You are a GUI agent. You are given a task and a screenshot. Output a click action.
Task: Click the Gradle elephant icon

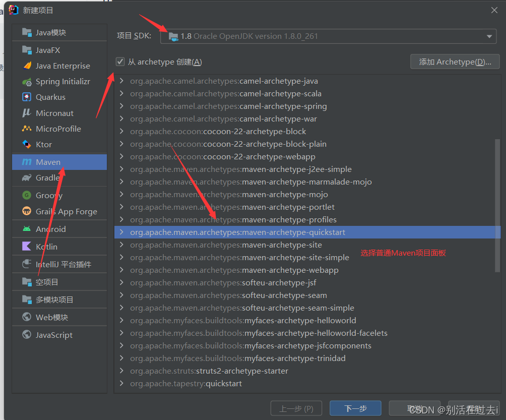[27, 177]
